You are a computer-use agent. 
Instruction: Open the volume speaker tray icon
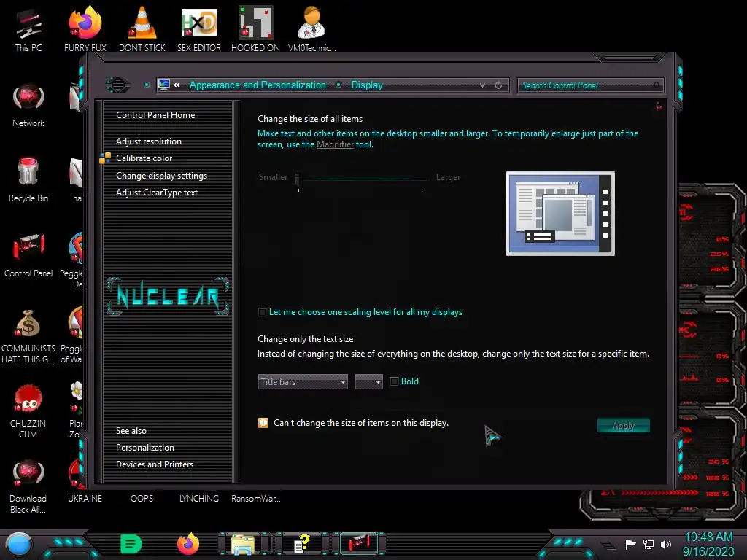666,544
